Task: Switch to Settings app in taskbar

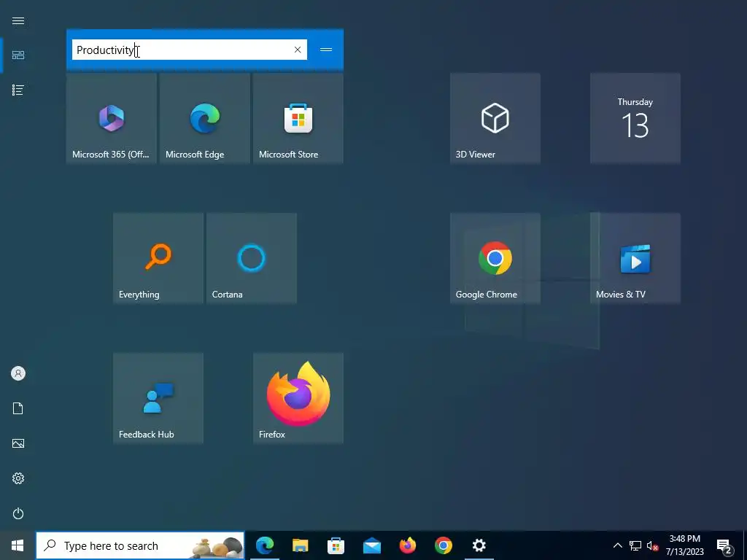Action: coord(479,545)
